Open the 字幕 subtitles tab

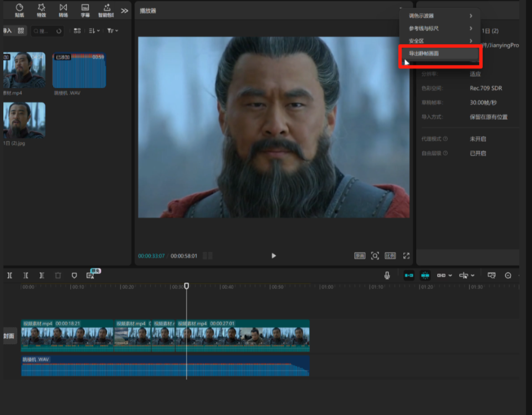click(85, 10)
